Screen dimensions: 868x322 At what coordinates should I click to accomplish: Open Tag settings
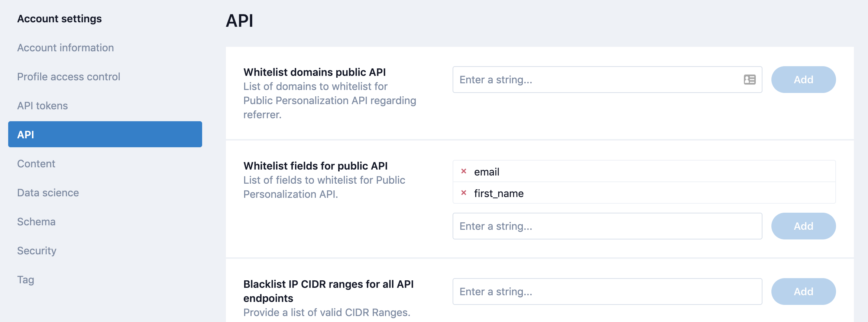tap(26, 280)
